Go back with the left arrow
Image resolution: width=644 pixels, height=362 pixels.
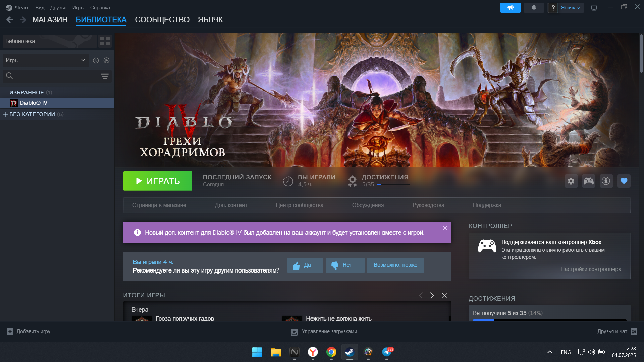(10, 20)
